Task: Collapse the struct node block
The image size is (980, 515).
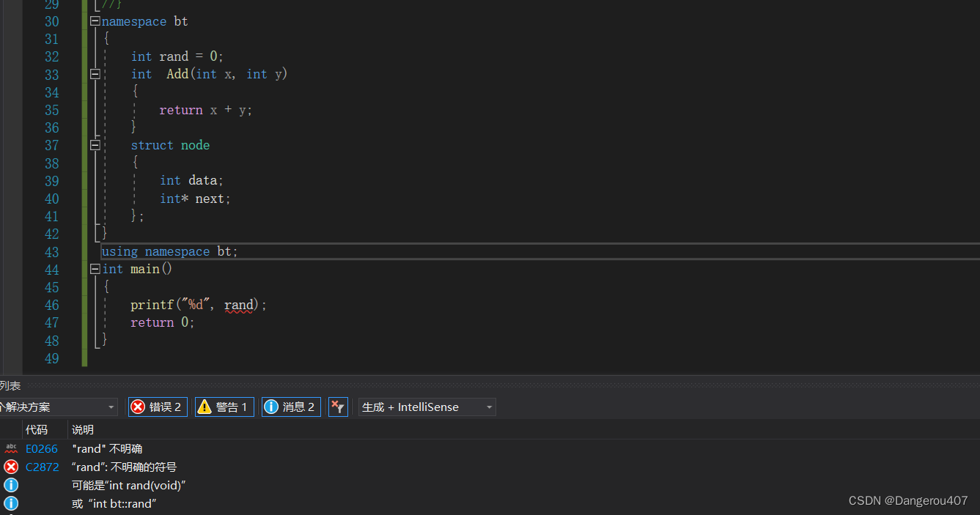Action: pos(95,145)
